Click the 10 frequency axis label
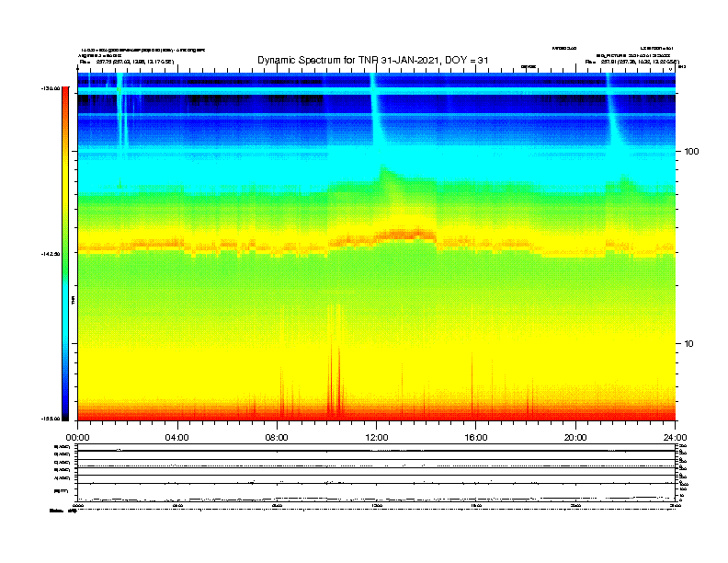Image resolution: width=728 pixels, height=563 pixels. pos(689,344)
